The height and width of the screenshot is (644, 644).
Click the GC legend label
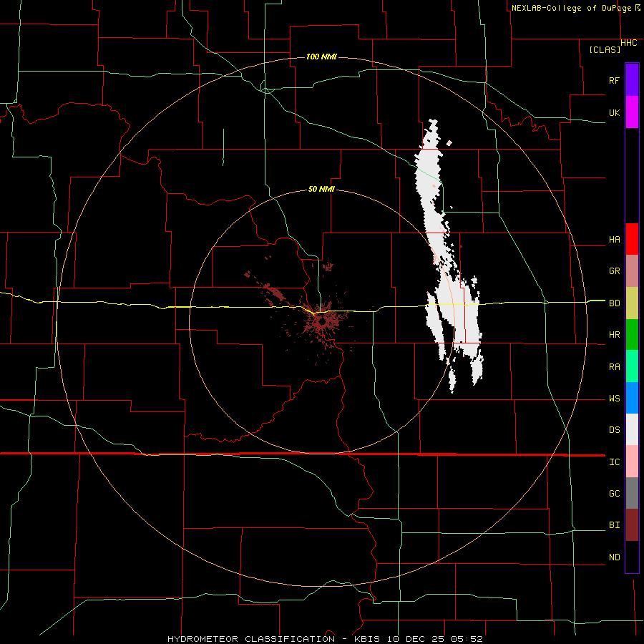[x=614, y=494]
